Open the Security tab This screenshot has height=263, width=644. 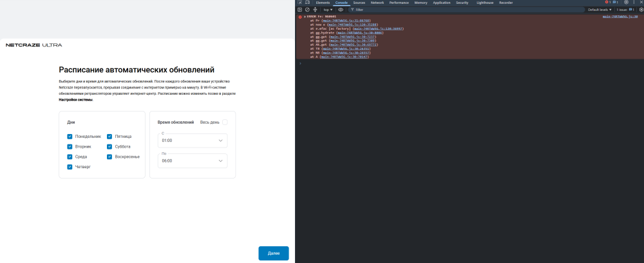(x=462, y=3)
